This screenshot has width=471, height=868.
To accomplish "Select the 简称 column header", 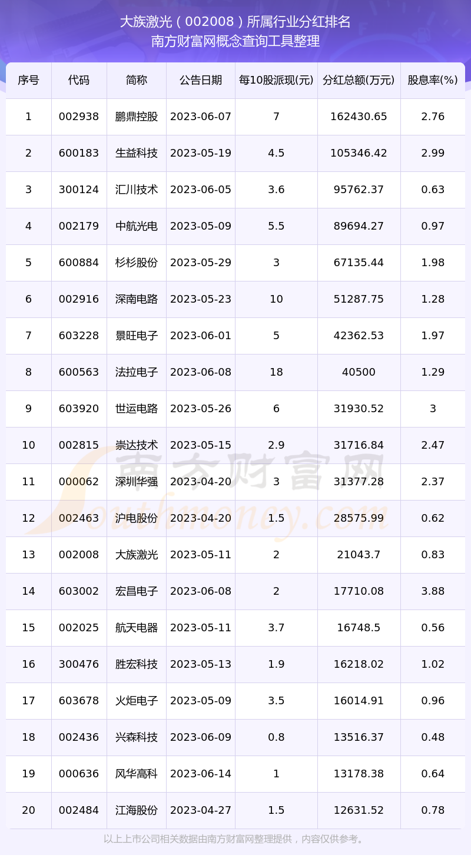I will pos(137,80).
